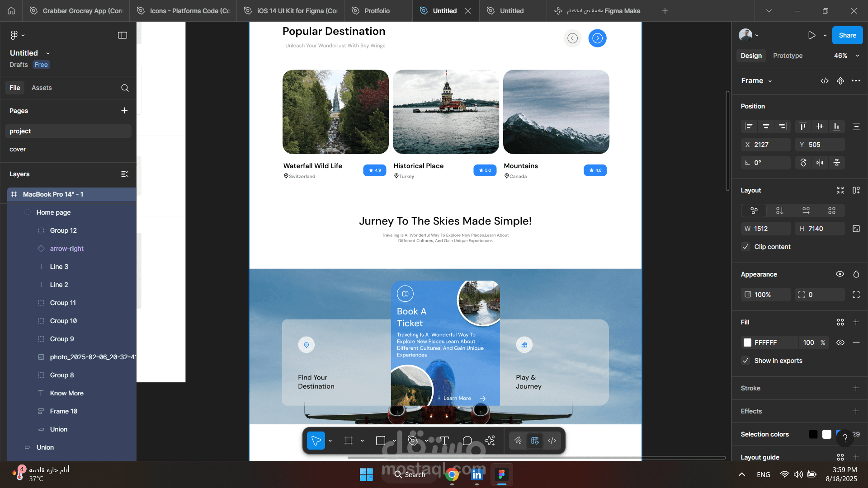Select the Text tool in toolbar
868x488 pixels.
coord(444,441)
